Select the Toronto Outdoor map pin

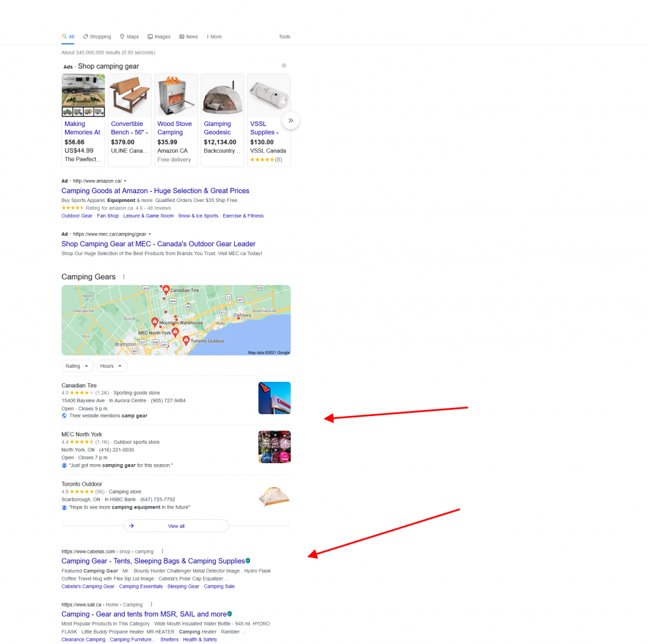click(x=186, y=341)
